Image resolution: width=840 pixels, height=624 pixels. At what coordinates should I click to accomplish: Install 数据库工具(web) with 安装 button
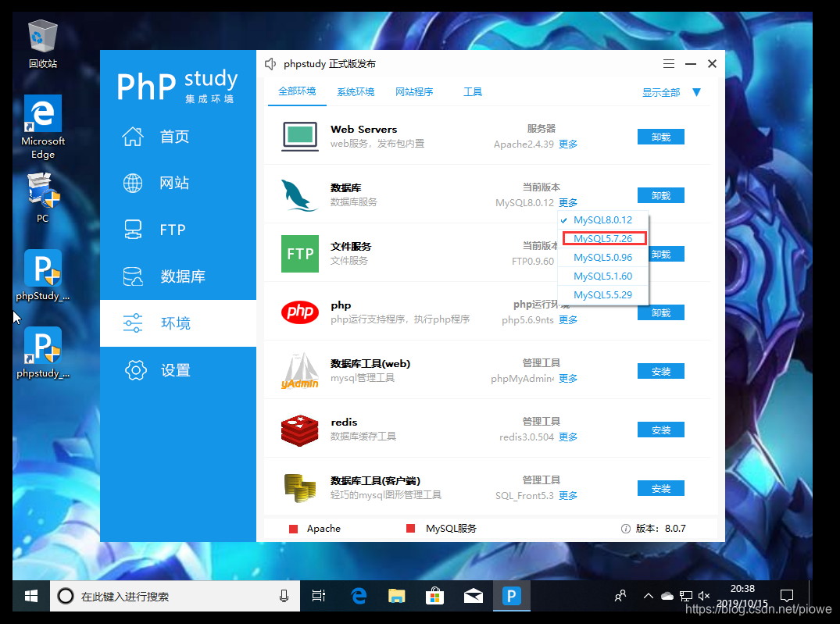[x=660, y=371]
